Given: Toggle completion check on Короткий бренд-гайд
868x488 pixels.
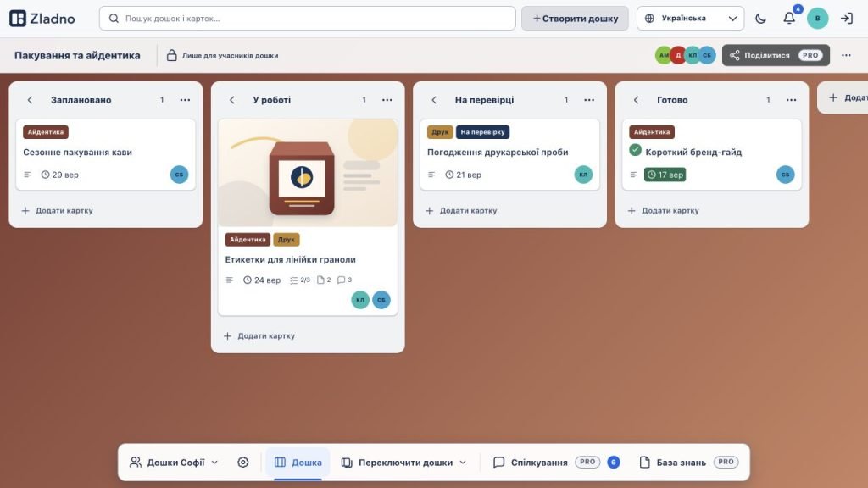Looking at the screenshot, I should tap(635, 150).
